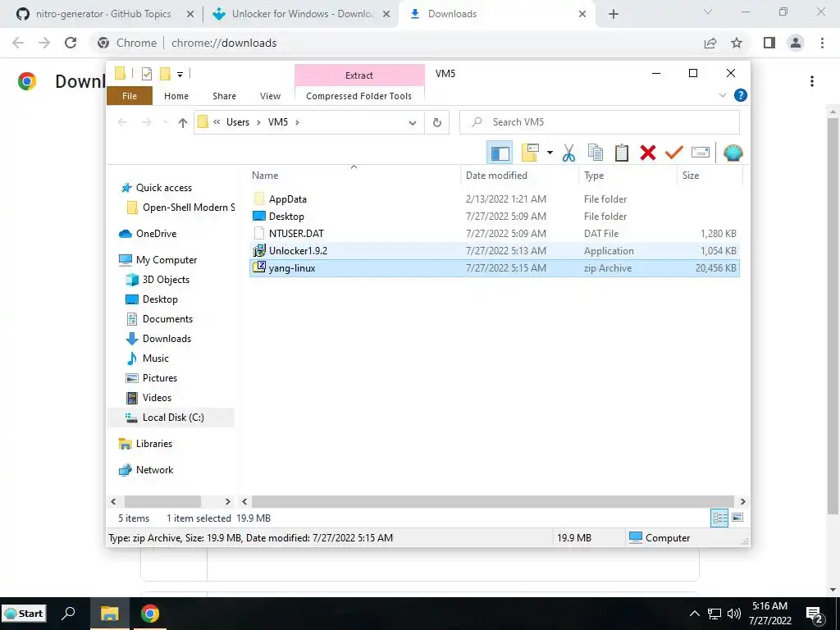Open Pictures in navigation pane
The image size is (840, 630).
pyautogui.click(x=160, y=378)
